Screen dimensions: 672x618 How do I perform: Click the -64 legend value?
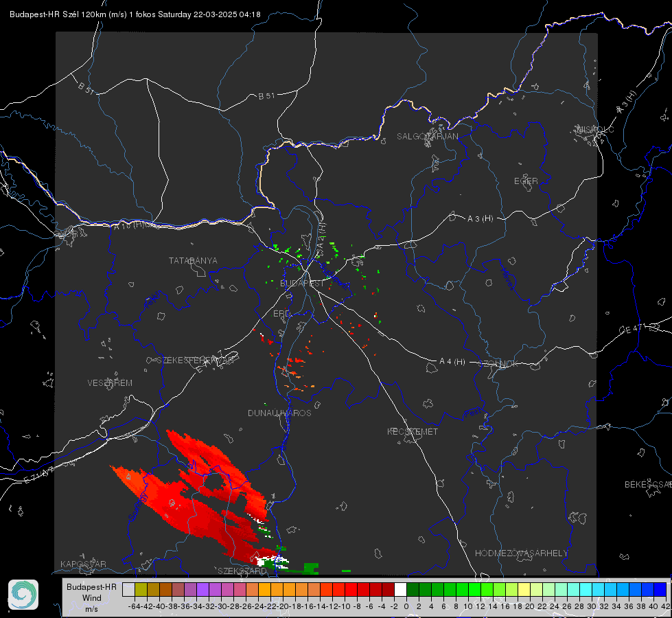(x=134, y=606)
